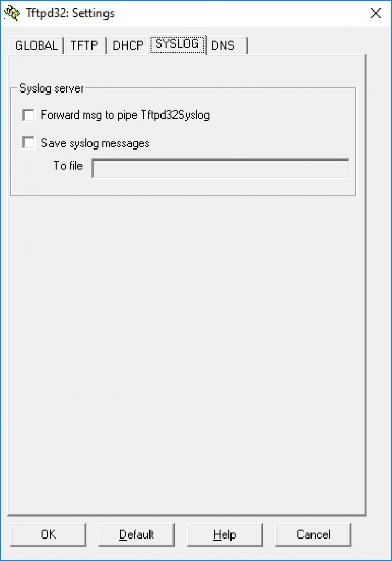Open the Help button
Viewport: 392px width, 561px height.
click(x=225, y=534)
